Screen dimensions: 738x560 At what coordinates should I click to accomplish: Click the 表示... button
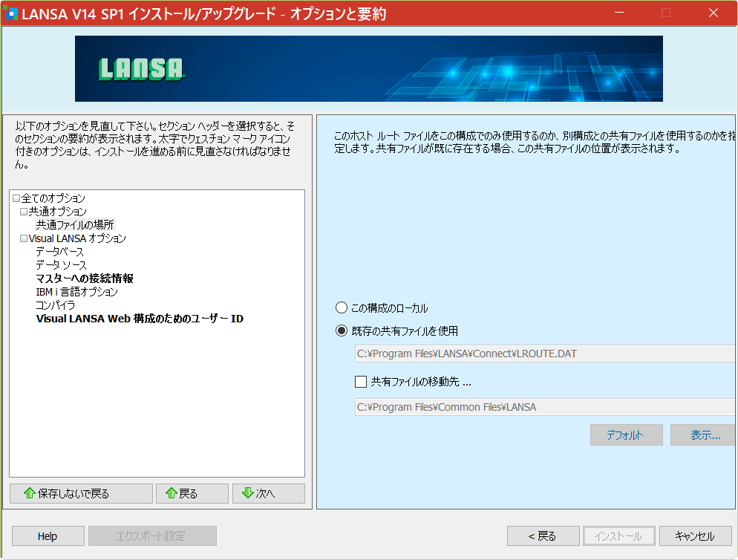[x=702, y=435]
